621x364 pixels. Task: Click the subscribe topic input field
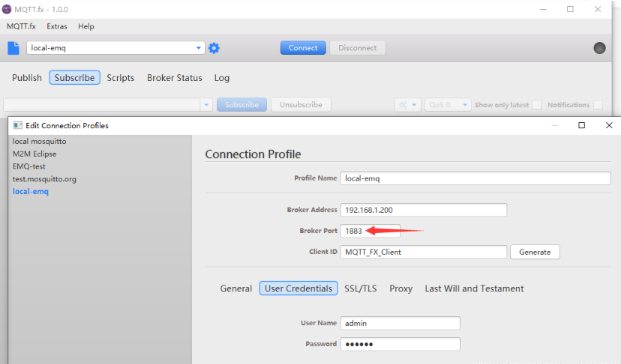102,105
